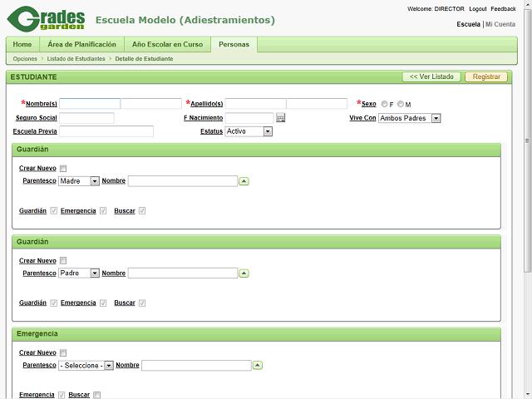Click the Seguro Social input field
This screenshot has height=399, width=532.
(x=86, y=118)
